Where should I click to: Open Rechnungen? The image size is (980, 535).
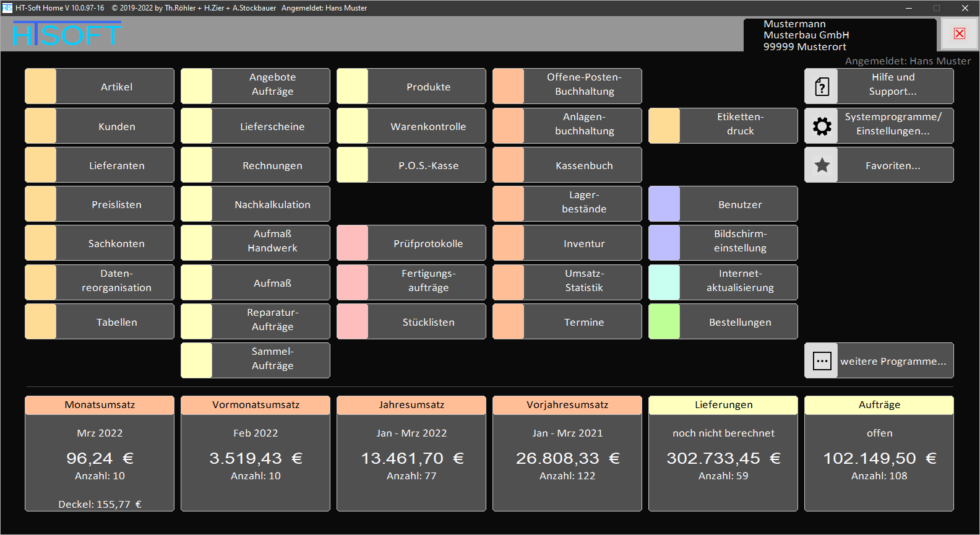[x=272, y=165]
